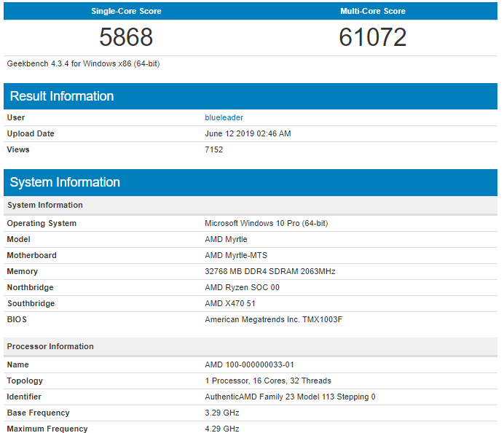Image resolution: width=504 pixels, height=433 pixels.
Task: Open the blueleader user profile link
Action: [224, 118]
